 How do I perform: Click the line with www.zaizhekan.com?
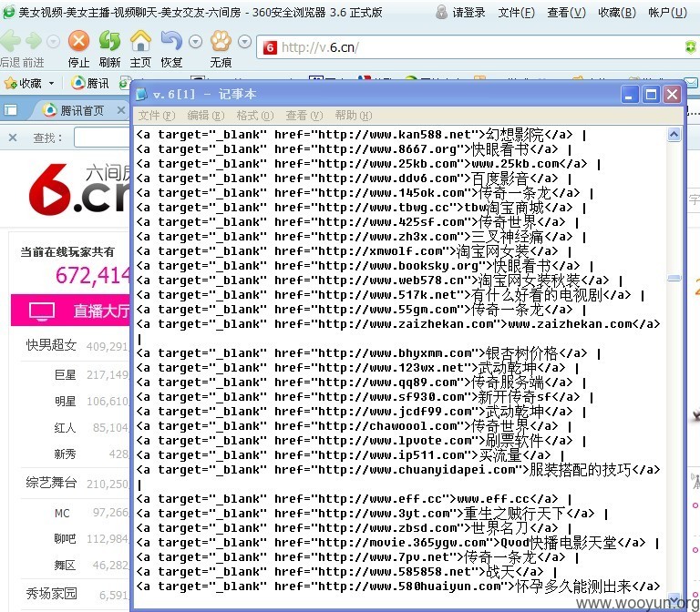(398, 324)
